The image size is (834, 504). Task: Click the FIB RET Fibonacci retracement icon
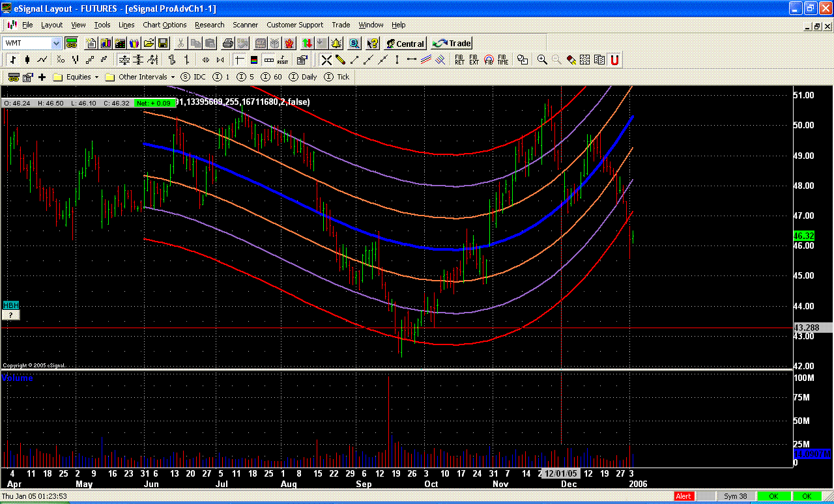[459, 59]
